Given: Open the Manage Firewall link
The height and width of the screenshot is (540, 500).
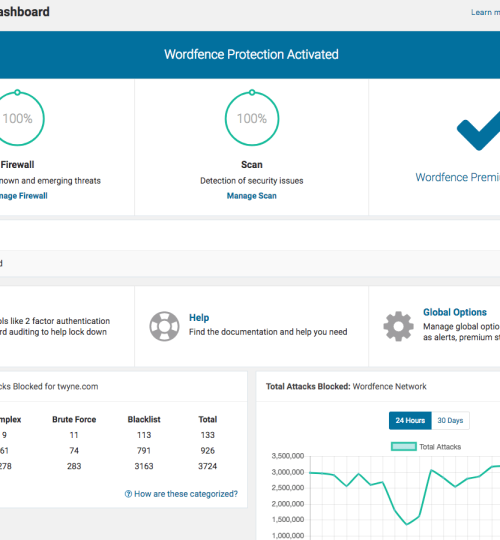Looking at the screenshot, I should click(24, 196).
